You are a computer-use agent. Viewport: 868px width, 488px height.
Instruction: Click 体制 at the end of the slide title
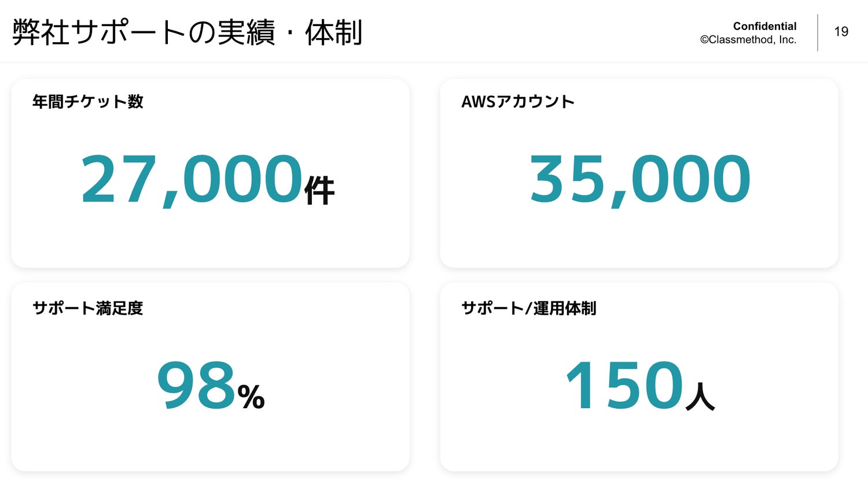point(334,32)
